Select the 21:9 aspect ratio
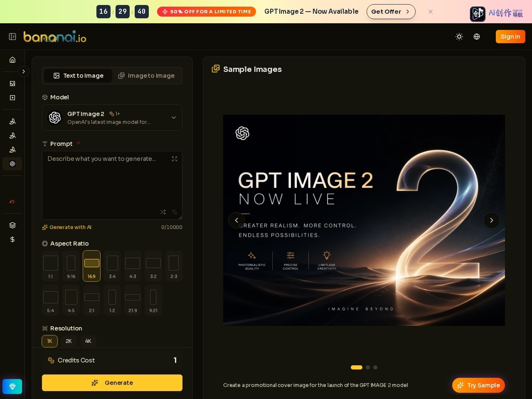 coord(133,300)
